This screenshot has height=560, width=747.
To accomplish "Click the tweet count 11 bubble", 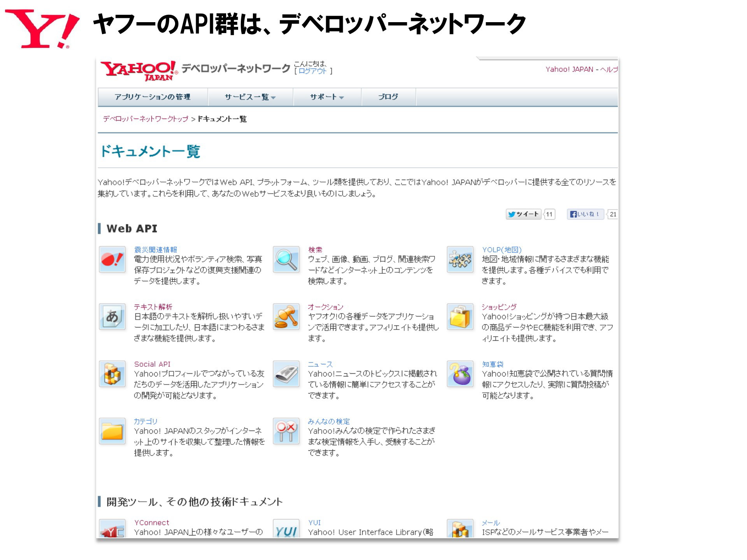I will (549, 214).
